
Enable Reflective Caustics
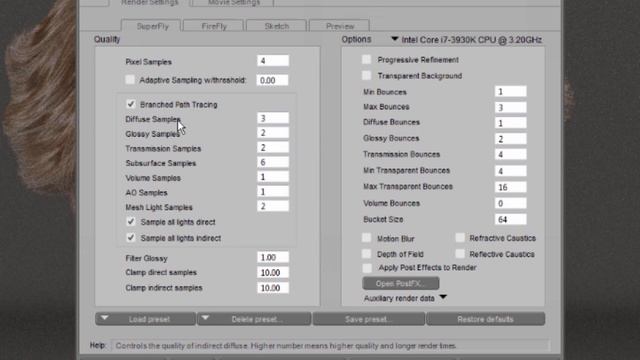460,254
